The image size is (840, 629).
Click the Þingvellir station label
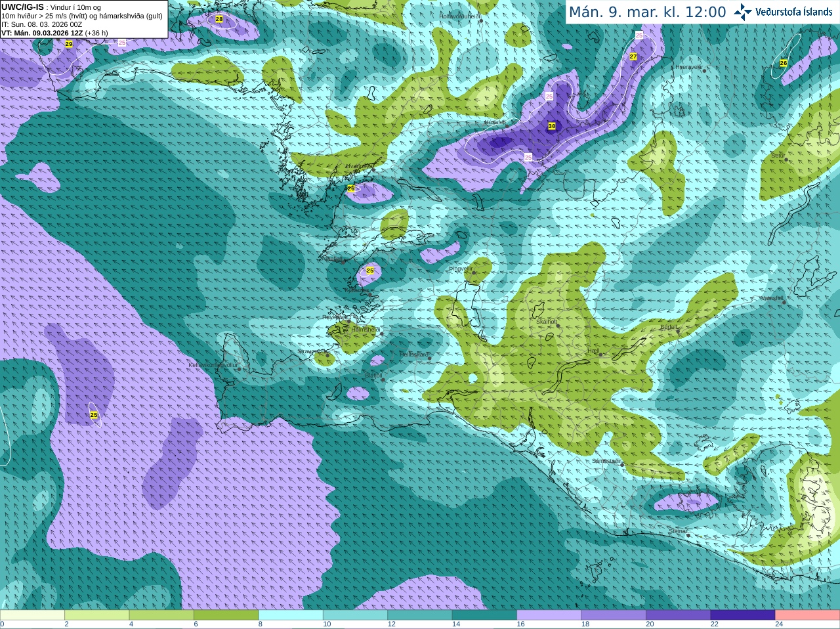tap(461, 269)
